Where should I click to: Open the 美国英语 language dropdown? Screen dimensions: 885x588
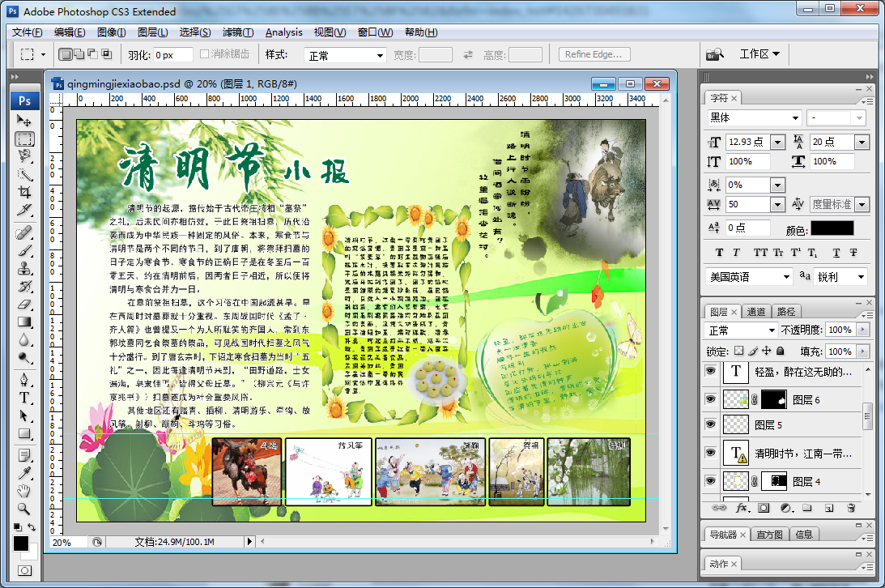point(750,277)
